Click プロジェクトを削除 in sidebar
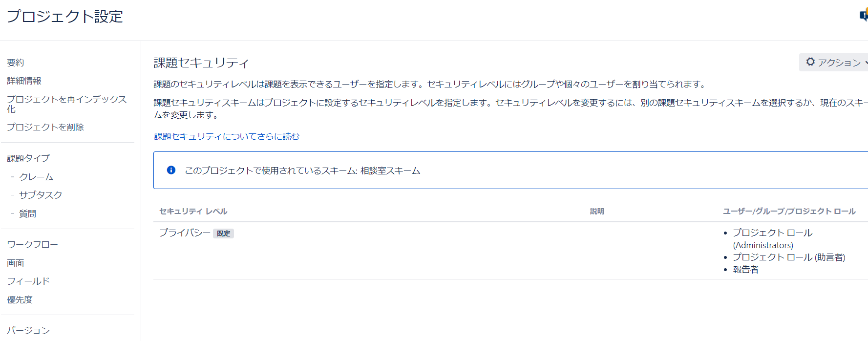868x341 pixels. 45,127
